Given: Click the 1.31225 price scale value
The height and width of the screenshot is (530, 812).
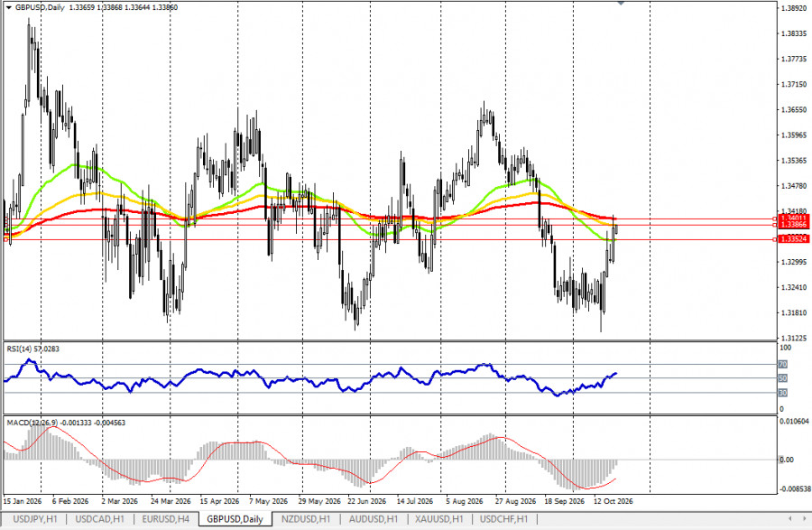Looking at the screenshot, I should click(794, 339).
